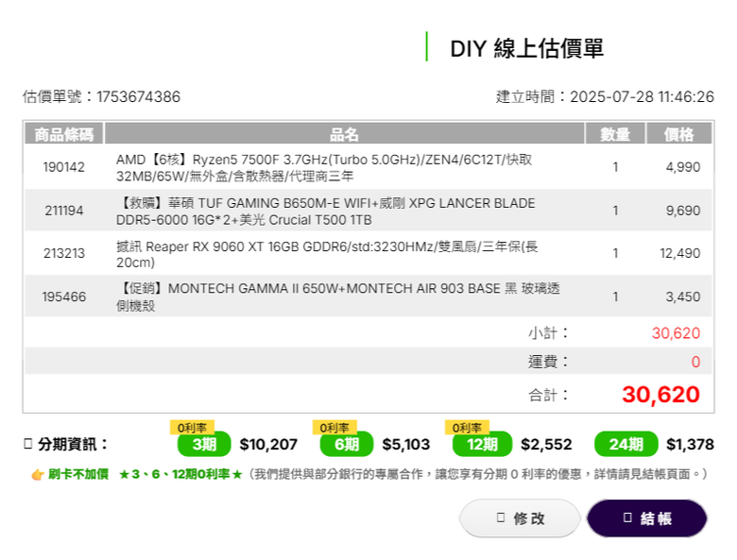The width and height of the screenshot is (737, 560).
Task: Select the Reaper RX 9060 XT row
Action: [x=368, y=253]
